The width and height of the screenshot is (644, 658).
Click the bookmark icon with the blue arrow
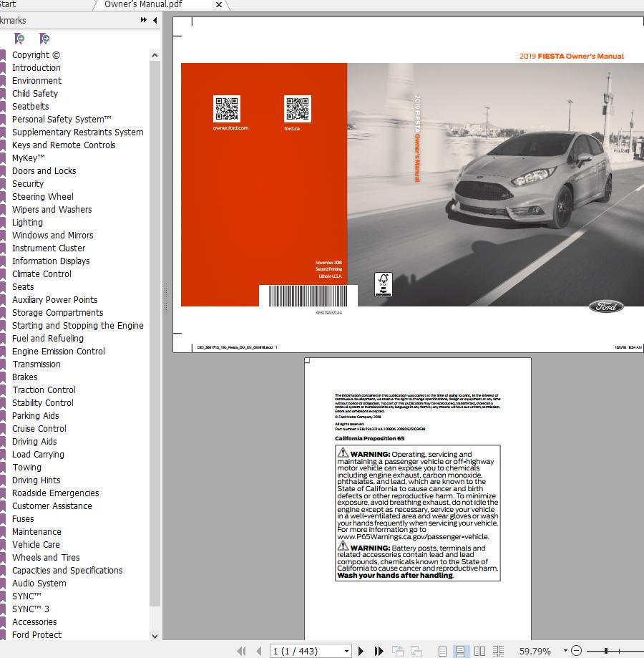pyautogui.click(x=44, y=39)
